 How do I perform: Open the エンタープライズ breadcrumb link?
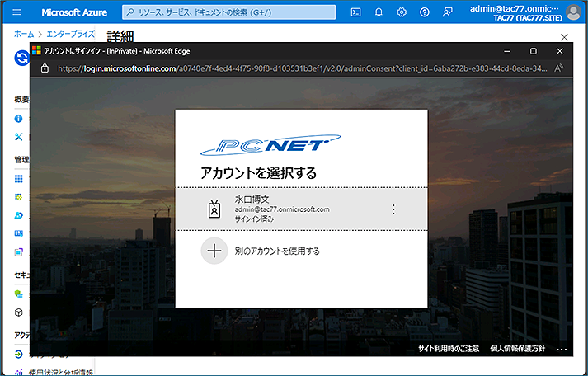[70, 34]
